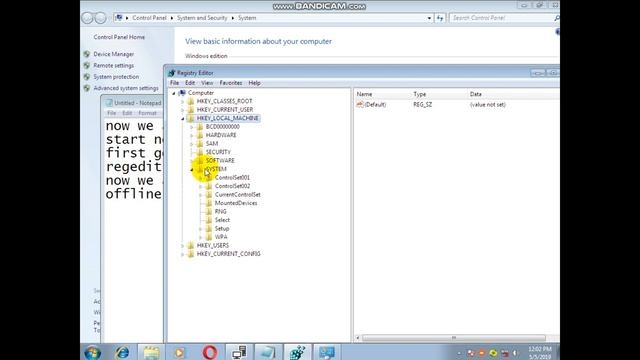Viewport: 640px width, 360px height.
Task: Open the Help menu in Registry Editor
Action: (254, 83)
